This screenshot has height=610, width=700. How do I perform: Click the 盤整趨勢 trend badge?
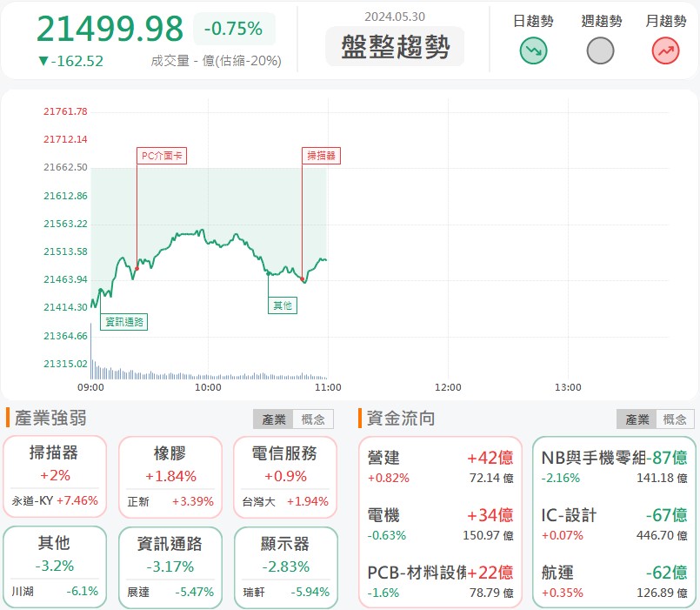point(395,46)
